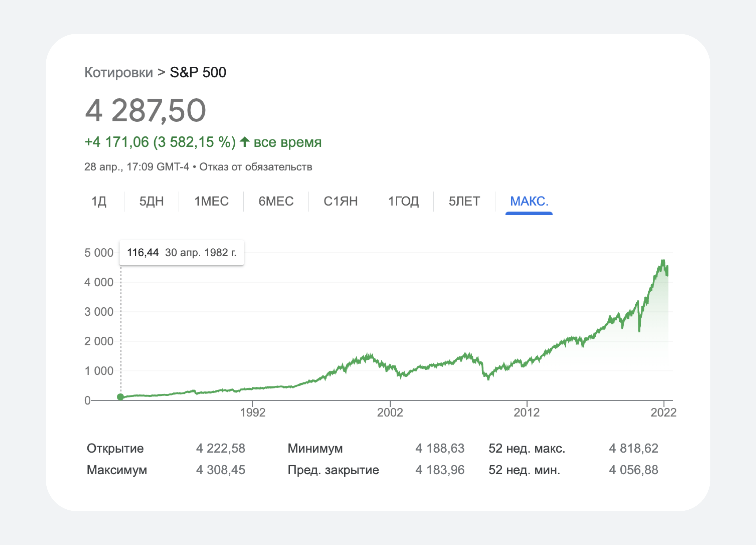Viewport: 756px width, 545px height.
Task: Click the все время label
Action: [x=288, y=142]
